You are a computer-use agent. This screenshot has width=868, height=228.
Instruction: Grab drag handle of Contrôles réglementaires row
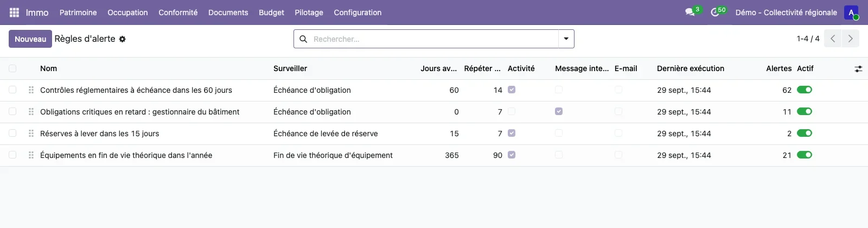coord(31,90)
